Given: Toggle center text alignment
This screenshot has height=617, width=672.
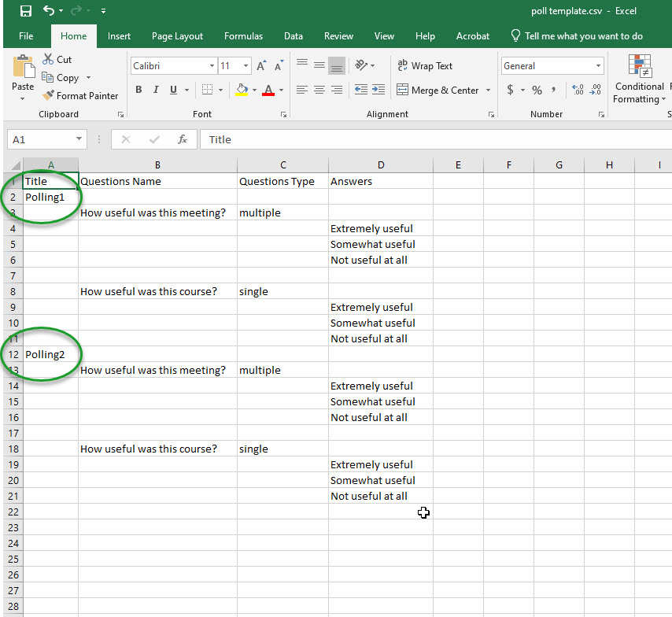Looking at the screenshot, I should pyautogui.click(x=318, y=90).
